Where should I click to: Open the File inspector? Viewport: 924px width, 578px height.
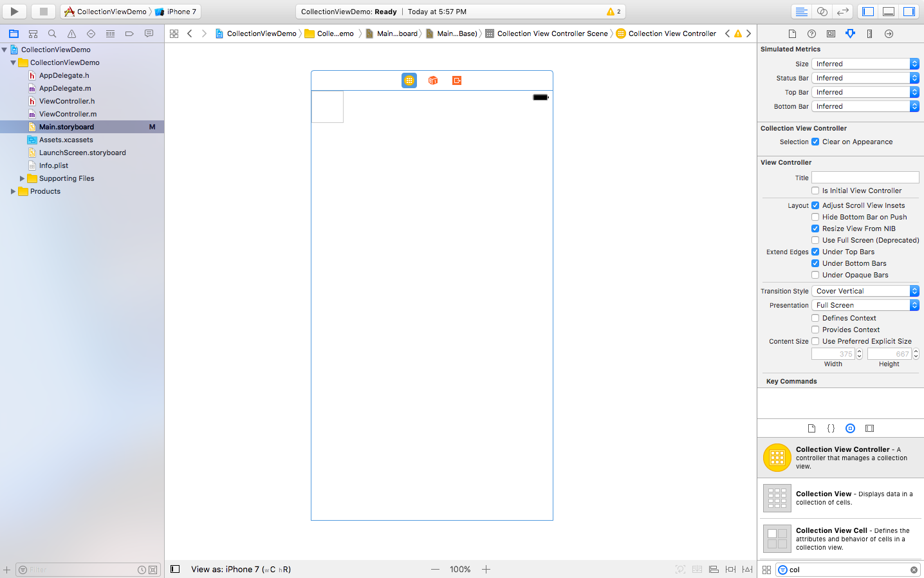792,33
